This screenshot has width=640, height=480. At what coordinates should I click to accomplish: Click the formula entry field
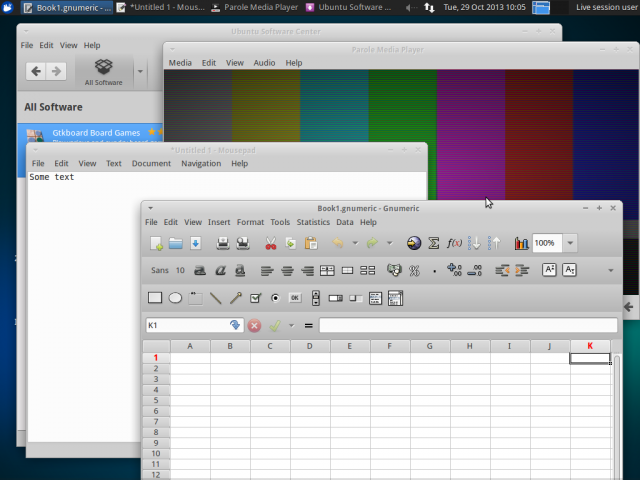(x=467, y=325)
